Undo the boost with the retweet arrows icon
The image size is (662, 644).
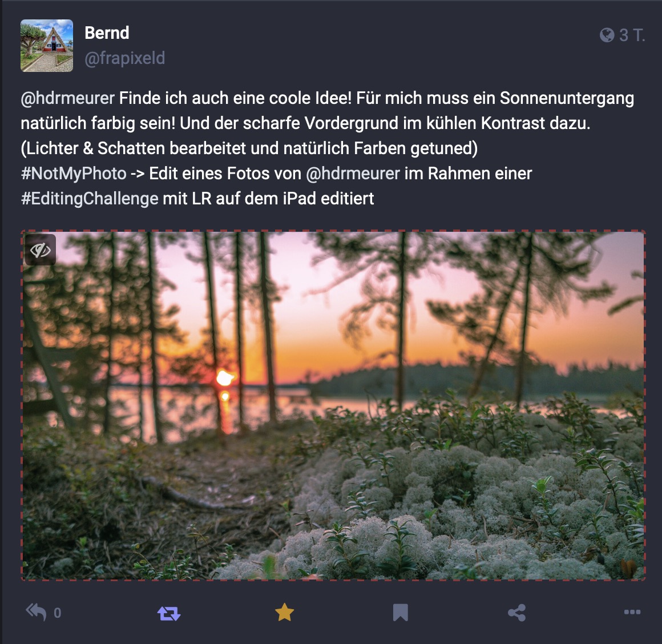pos(169,613)
